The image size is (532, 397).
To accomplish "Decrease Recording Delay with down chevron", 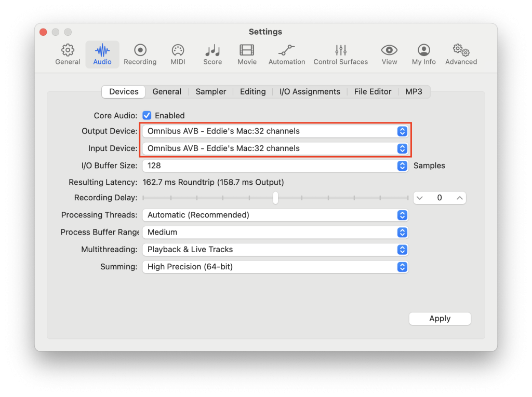I will click(x=420, y=198).
